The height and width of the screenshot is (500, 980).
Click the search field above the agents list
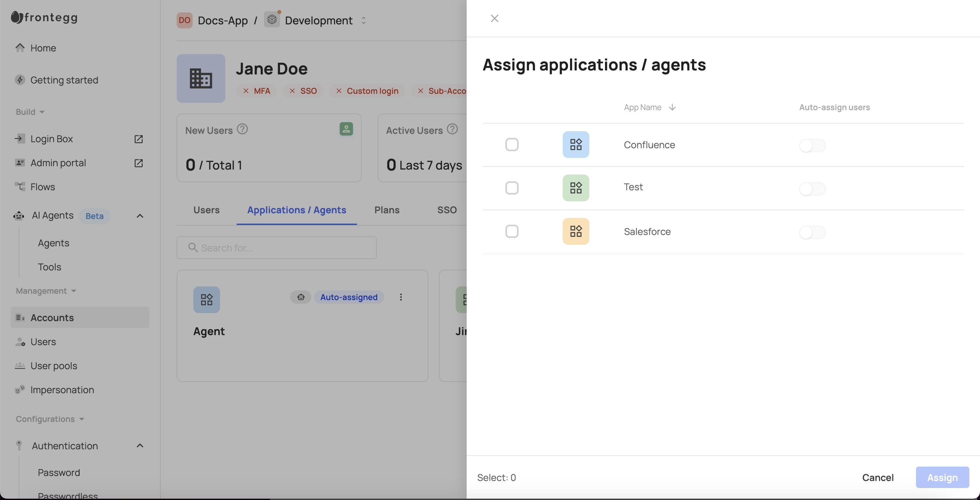276,248
